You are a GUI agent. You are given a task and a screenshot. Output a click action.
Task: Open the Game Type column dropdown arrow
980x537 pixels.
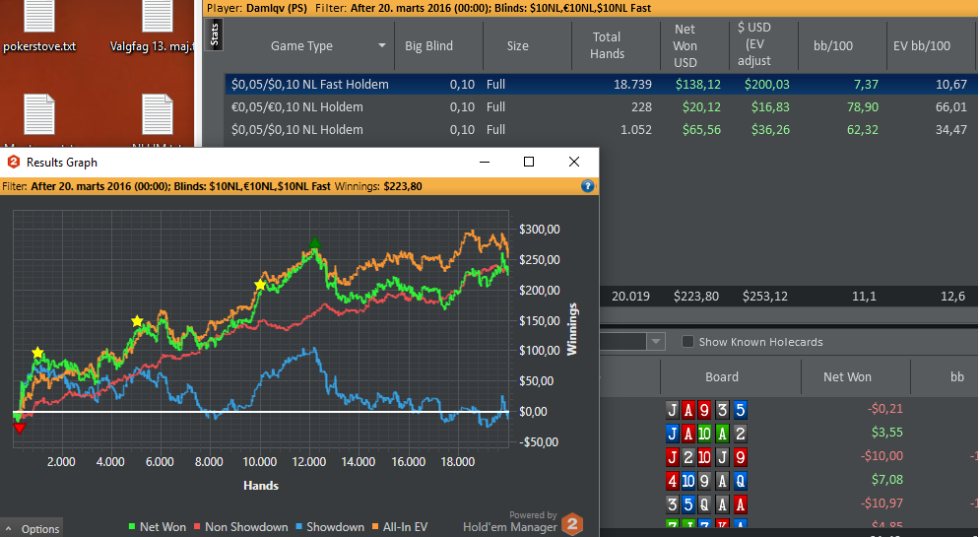point(382,45)
